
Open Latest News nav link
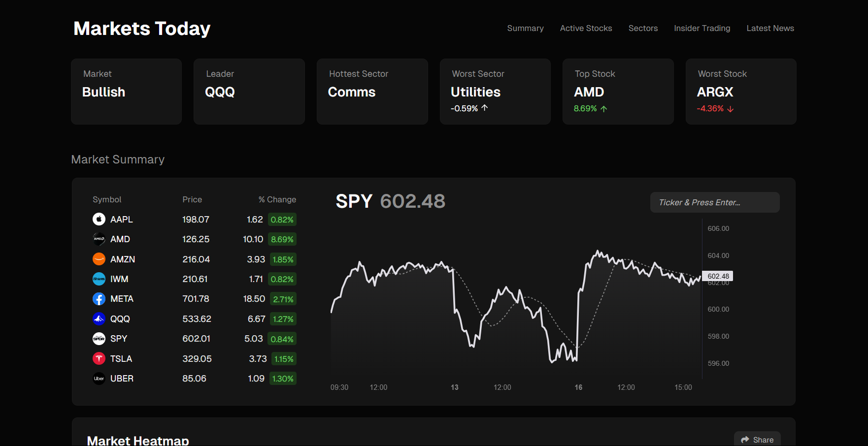770,28
